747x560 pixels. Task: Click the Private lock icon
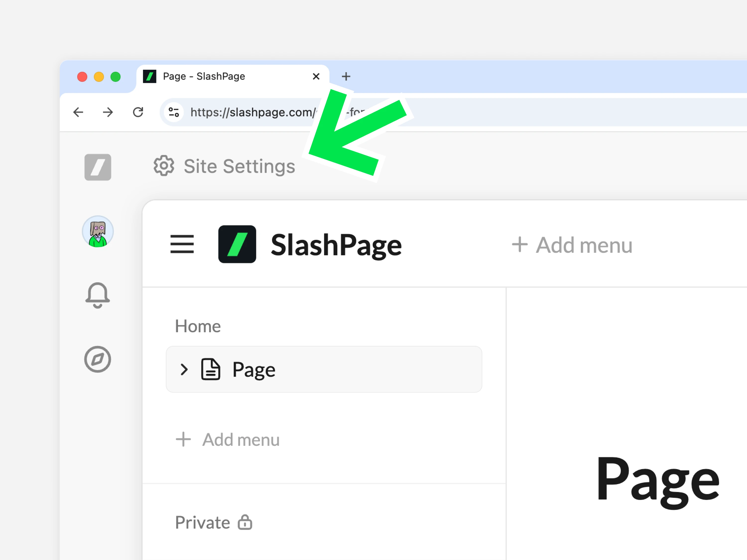pos(245,522)
